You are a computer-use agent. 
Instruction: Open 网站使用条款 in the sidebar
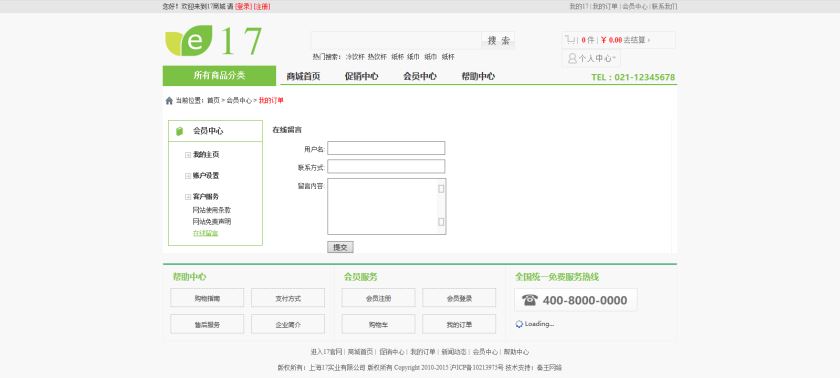pos(212,210)
